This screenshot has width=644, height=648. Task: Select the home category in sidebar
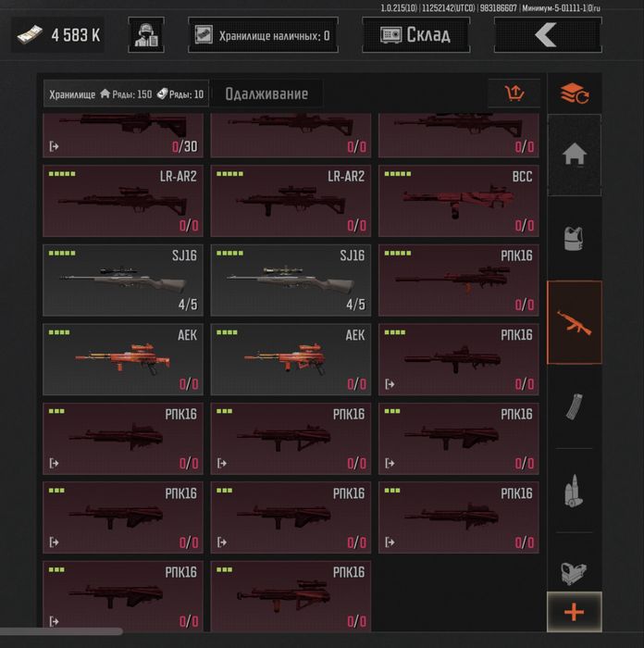click(575, 155)
